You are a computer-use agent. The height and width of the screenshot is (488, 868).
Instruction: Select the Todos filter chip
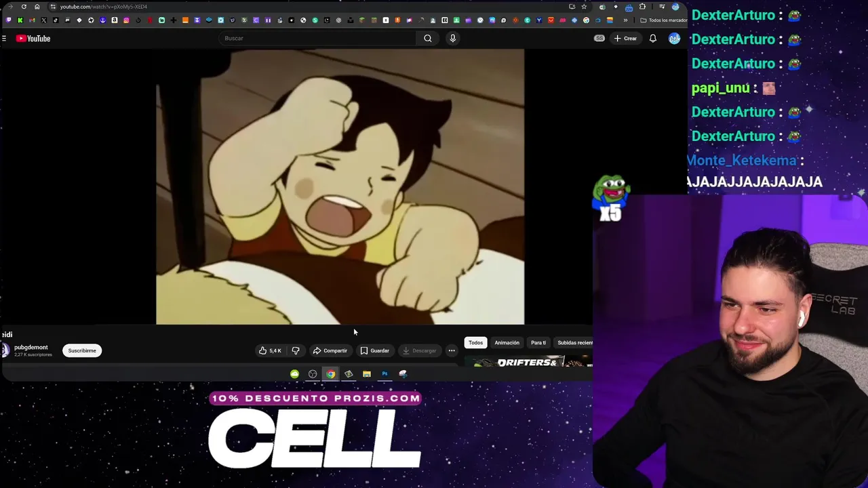click(x=475, y=342)
